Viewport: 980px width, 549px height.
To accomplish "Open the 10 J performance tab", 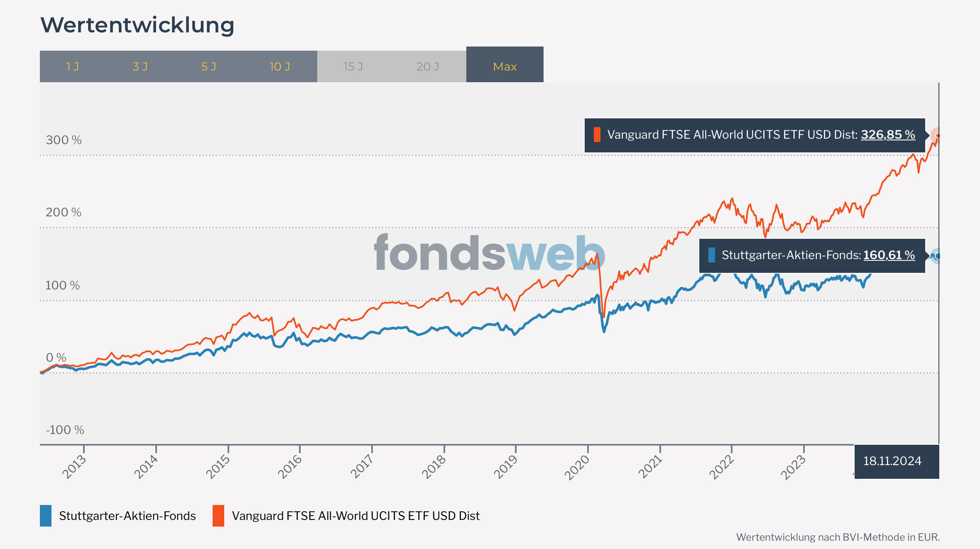I will 280,66.
